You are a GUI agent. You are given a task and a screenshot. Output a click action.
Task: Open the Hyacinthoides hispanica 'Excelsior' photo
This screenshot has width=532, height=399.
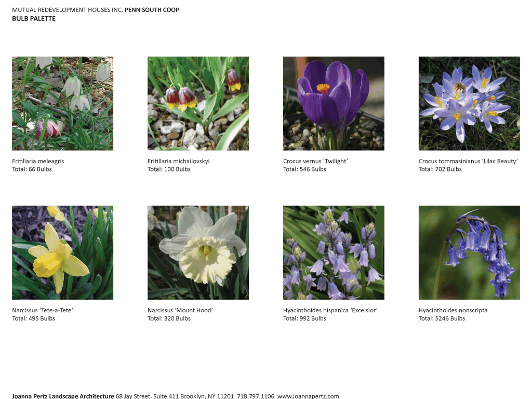[334, 252]
